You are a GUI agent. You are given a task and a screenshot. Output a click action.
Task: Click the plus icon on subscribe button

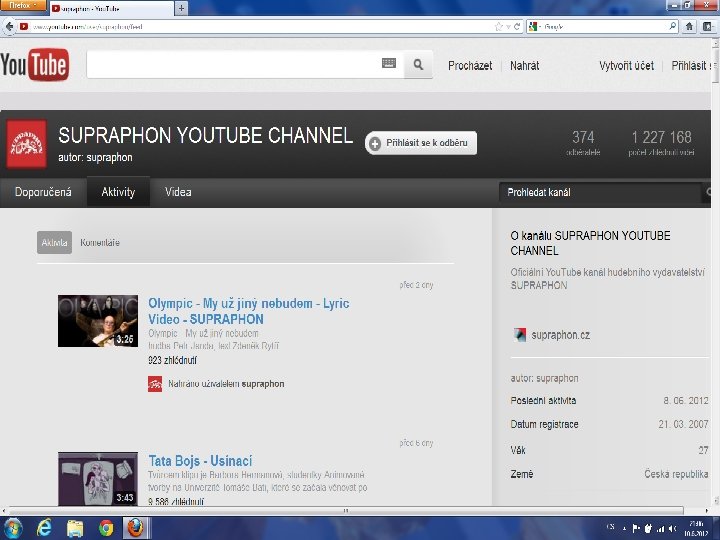tap(375, 144)
